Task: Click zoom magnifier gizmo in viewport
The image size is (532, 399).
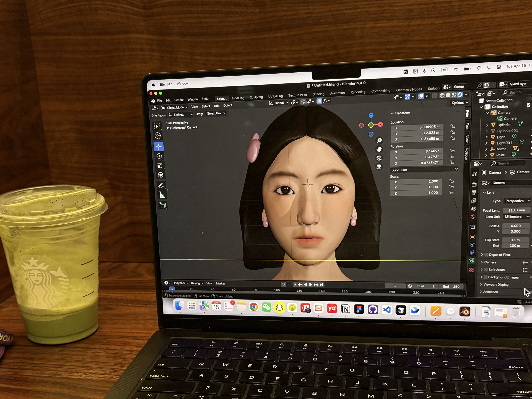Action: [x=379, y=140]
